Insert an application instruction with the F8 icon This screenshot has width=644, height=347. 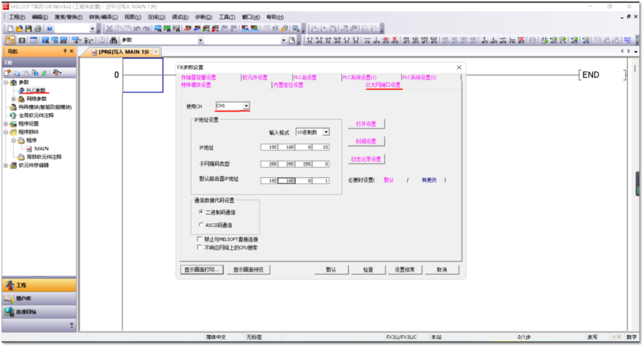[357, 40]
